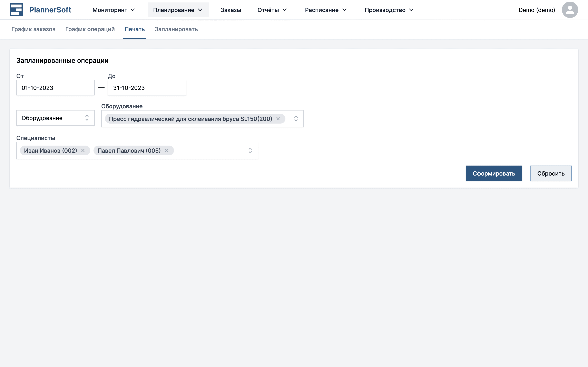Click the PlannerSoft logo icon

[x=16, y=10]
